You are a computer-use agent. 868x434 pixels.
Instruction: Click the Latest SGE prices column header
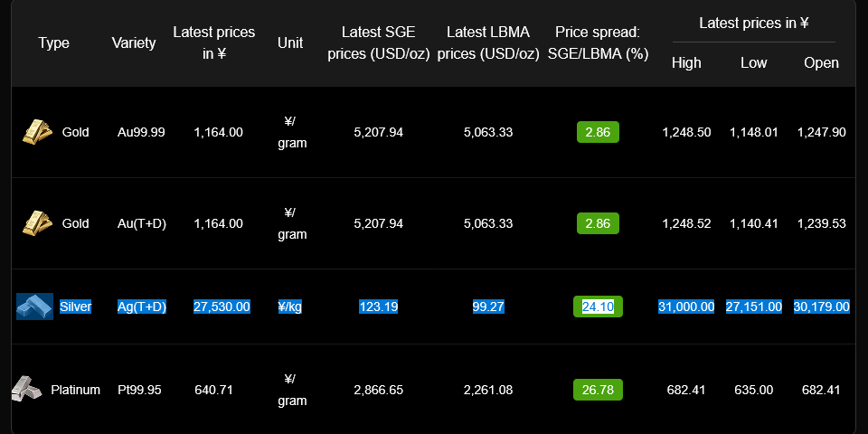[x=378, y=42]
